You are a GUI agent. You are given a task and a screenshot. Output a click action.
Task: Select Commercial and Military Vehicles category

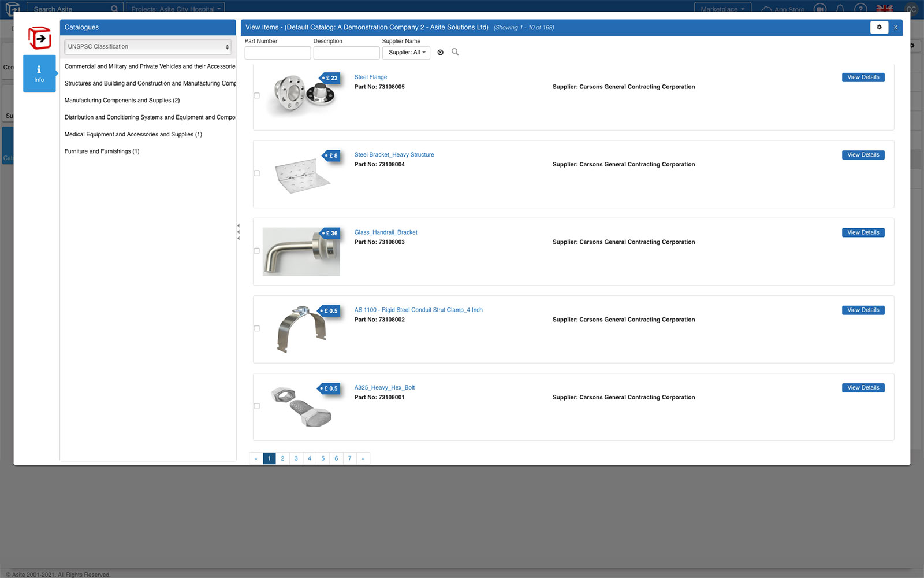tap(150, 66)
